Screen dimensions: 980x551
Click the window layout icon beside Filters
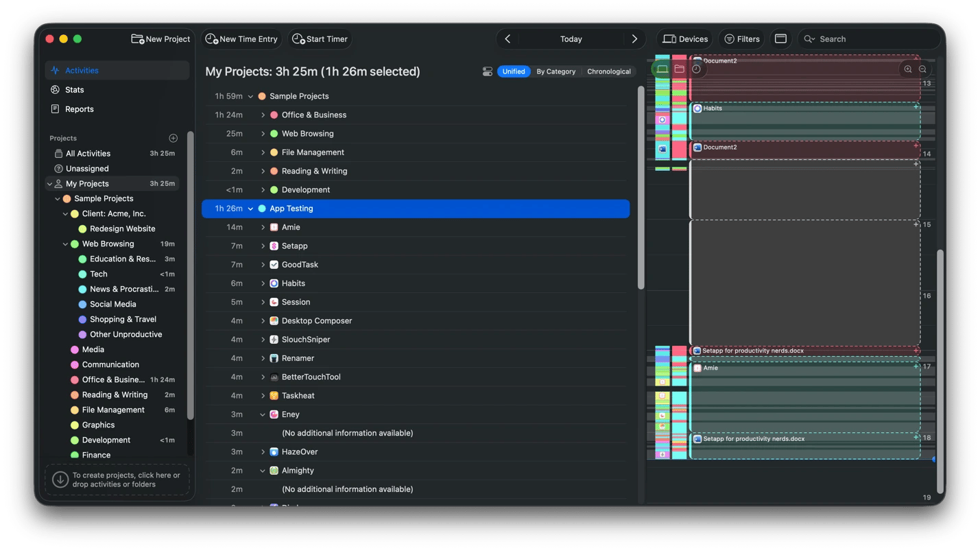[x=780, y=39]
